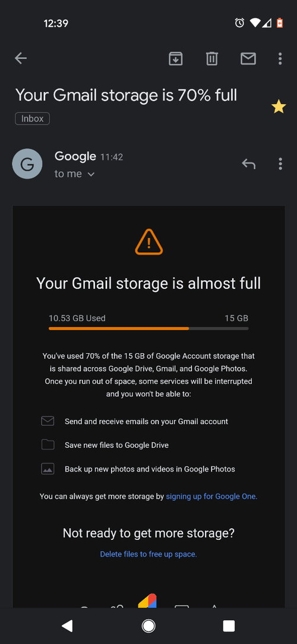Open the signing up for Google One link
297x644 pixels.
211,496
